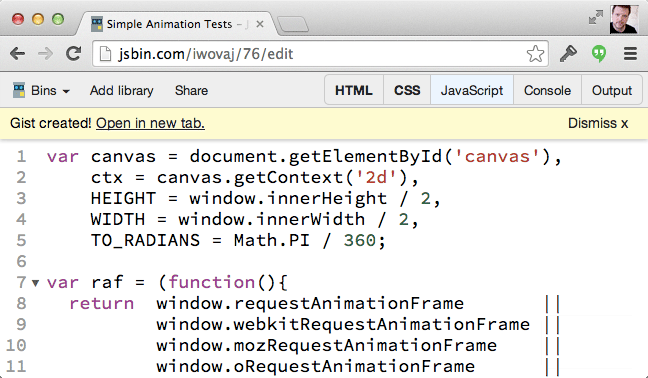Click the browser back arrow
This screenshot has height=378, width=648.
[18, 54]
